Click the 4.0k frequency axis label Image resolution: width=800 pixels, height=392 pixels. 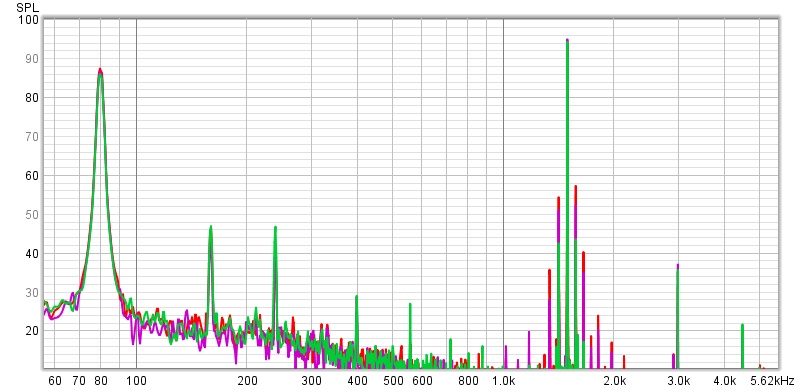tap(724, 381)
